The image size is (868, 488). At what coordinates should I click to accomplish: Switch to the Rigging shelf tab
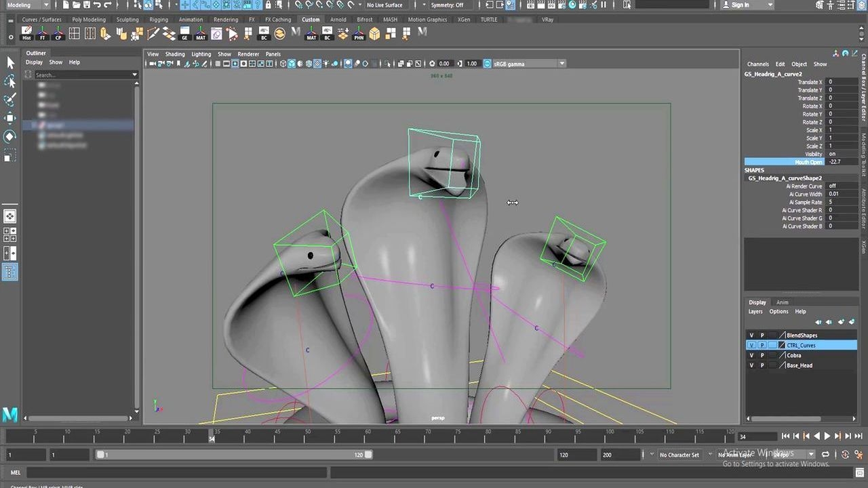pos(159,20)
